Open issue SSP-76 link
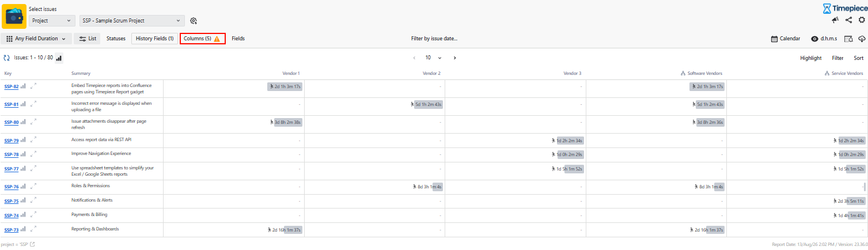 [x=12, y=187]
